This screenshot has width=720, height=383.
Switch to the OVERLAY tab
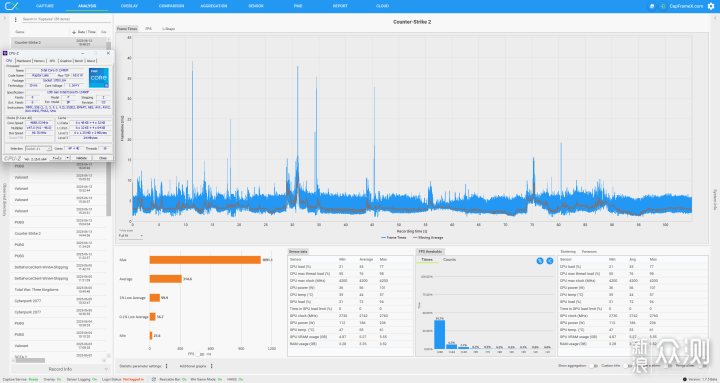(x=129, y=6)
